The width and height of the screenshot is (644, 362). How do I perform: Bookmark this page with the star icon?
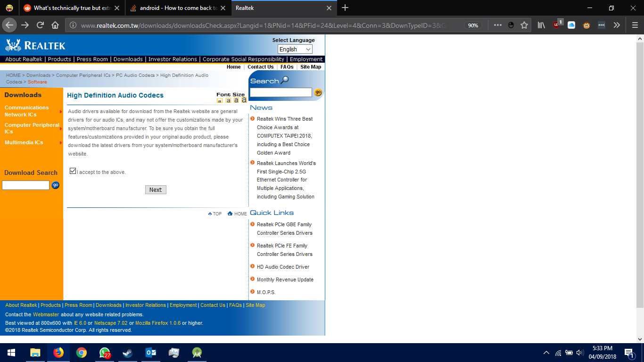click(524, 25)
